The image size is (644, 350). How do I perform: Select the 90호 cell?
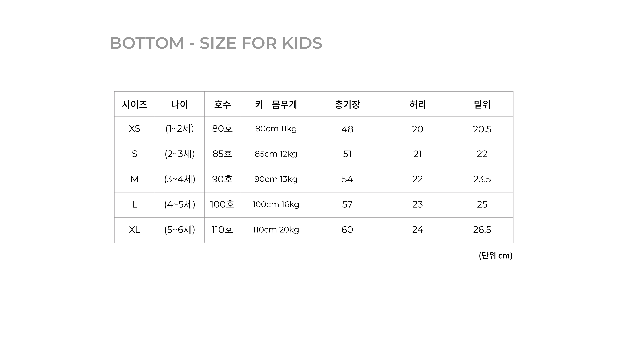[222, 179]
